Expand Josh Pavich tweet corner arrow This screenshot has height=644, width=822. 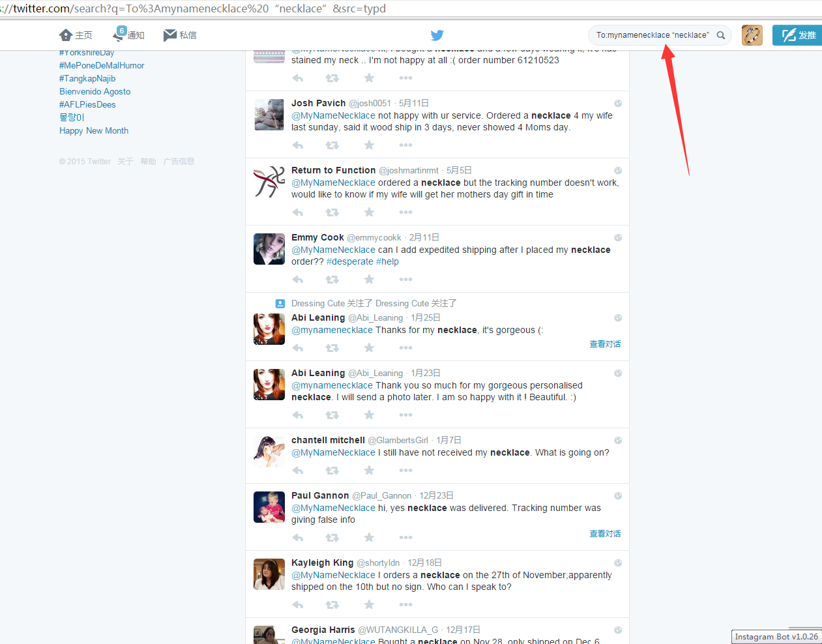tap(618, 104)
